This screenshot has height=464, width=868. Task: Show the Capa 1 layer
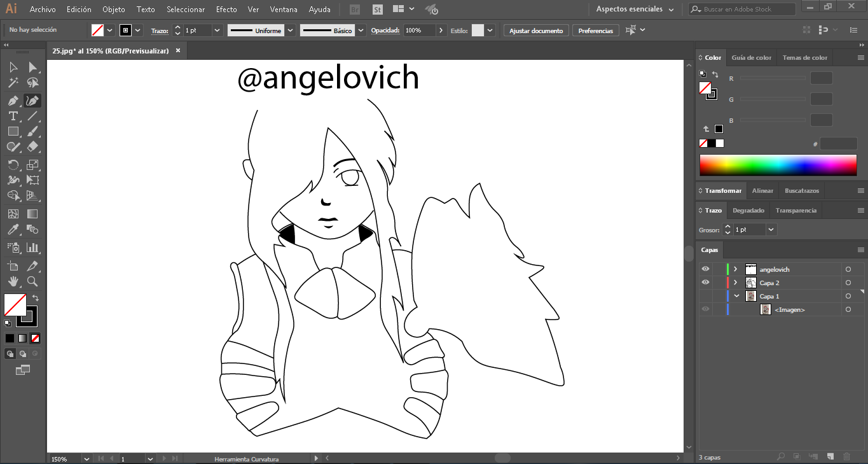tap(705, 296)
